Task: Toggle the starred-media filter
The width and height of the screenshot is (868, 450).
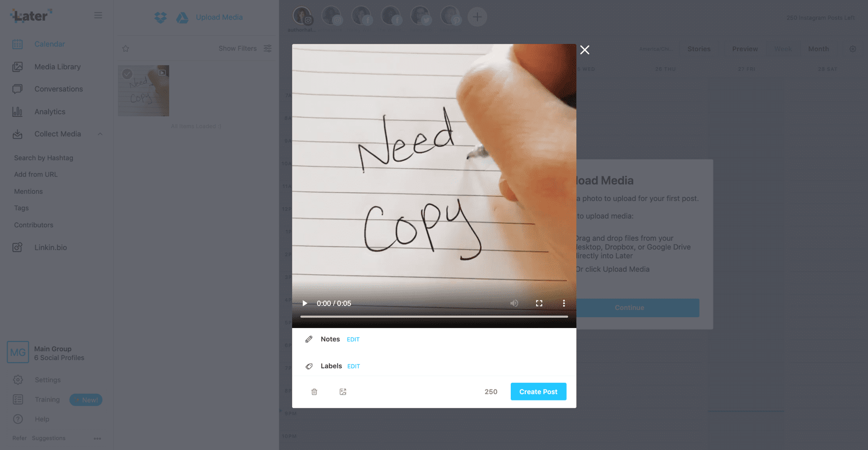Action: [x=126, y=49]
